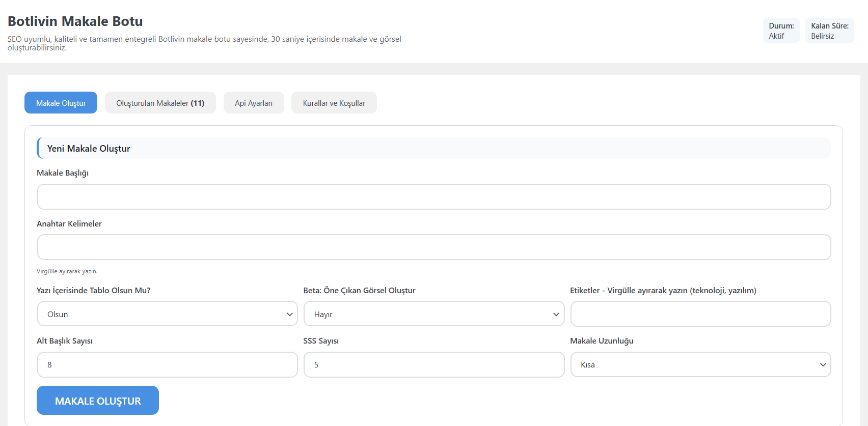Select the Etiketler input field
The image size is (868, 426).
701,314
